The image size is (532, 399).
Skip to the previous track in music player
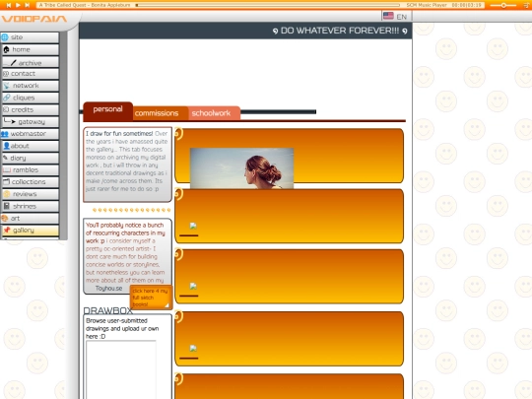tap(9, 5)
